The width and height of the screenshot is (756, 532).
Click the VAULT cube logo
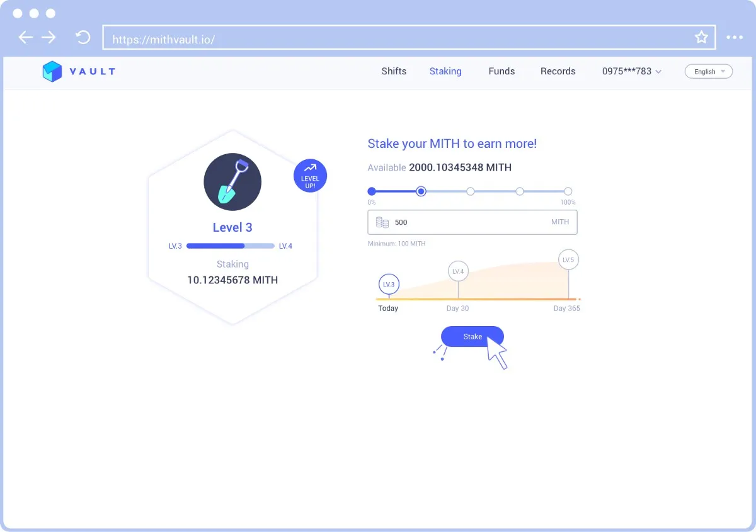[x=52, y=71]
